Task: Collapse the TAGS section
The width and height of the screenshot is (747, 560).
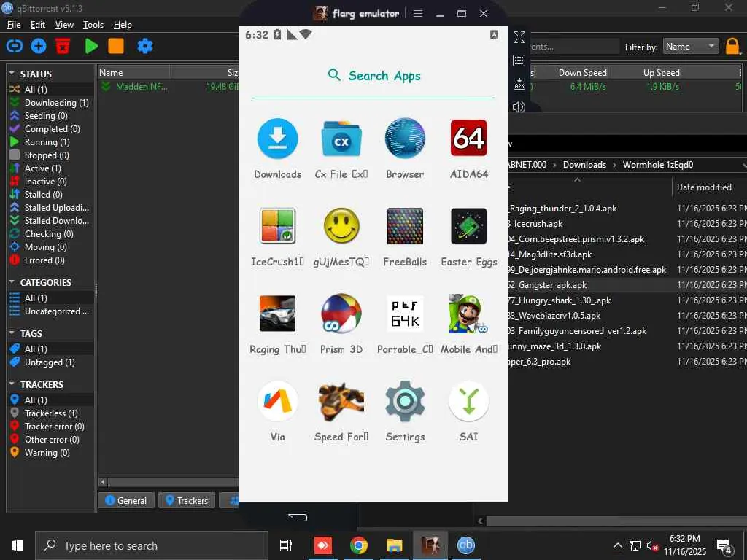Action: coord(12,333)
